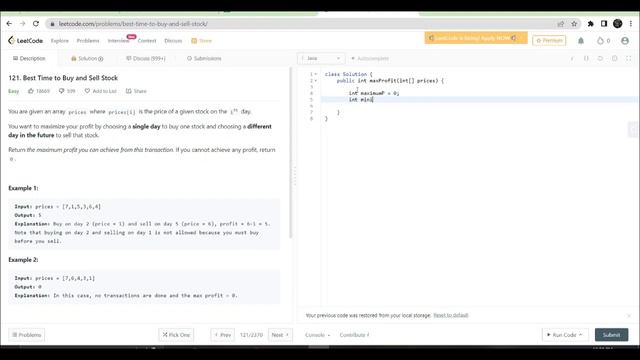Viewport: 640px width, 360px height.
Task: Go forward in the browser
Action: [22, 24]
